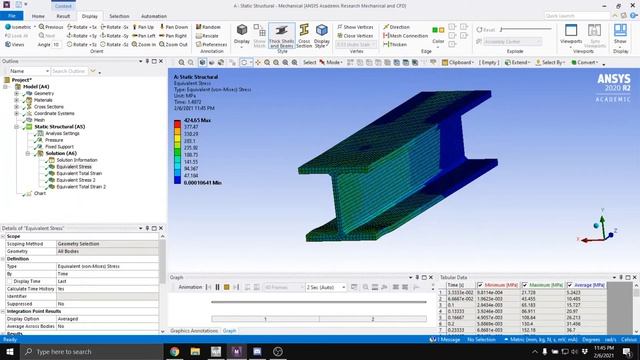Viewport: 640px width, 360px height.
Task: Select Equivalent Stress 2 in the outline
Action: 76,180
